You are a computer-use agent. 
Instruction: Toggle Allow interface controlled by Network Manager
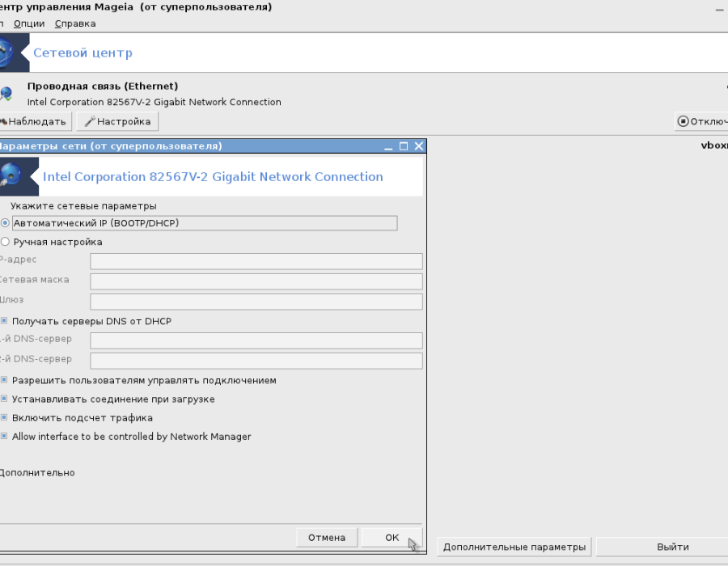[4, 436]
